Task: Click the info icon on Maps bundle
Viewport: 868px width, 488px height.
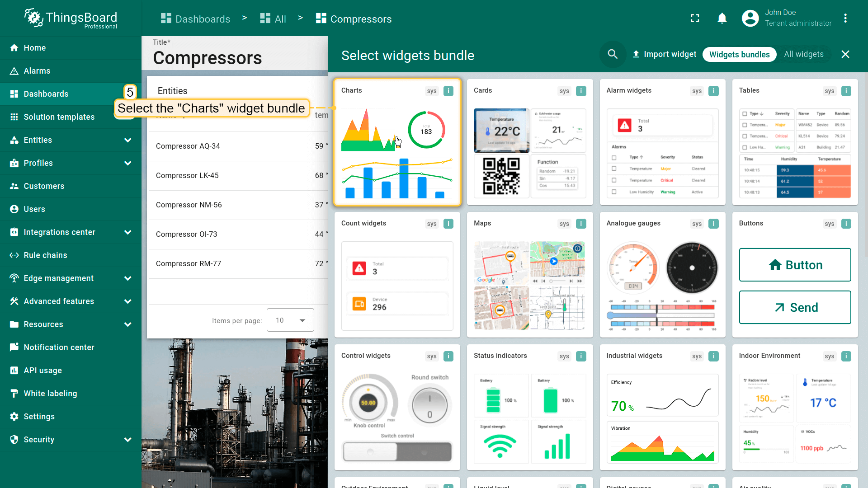Action: [581, 224]
